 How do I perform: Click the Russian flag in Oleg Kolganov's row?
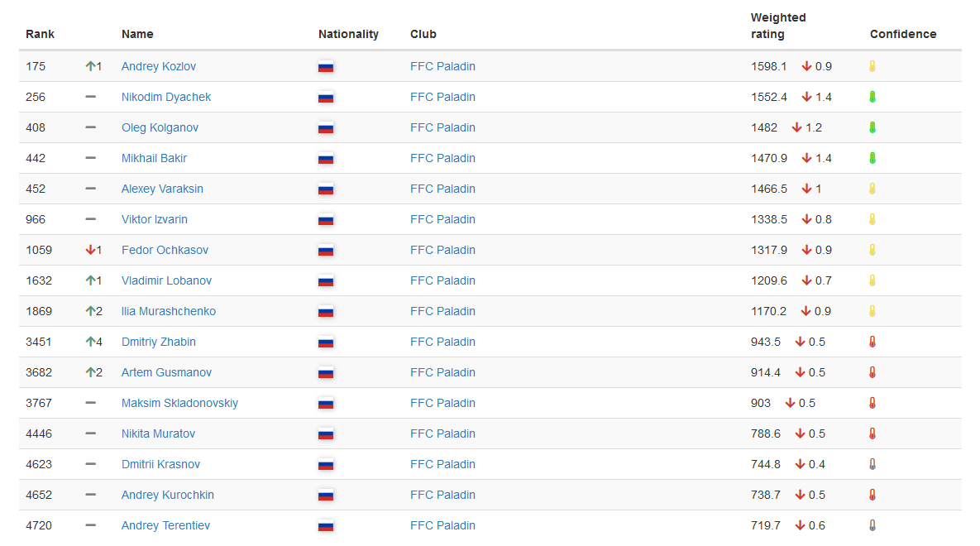(x=326, y=128)
